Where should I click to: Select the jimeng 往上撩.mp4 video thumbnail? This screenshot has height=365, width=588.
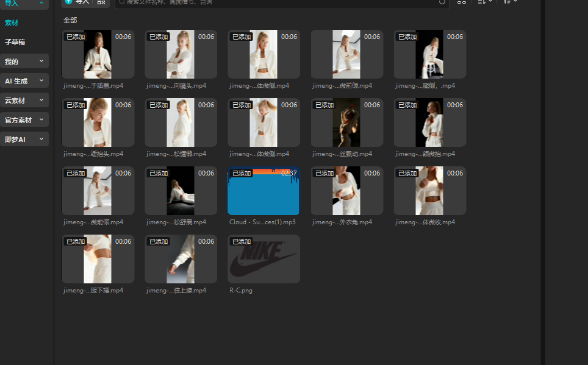click(181, 259)
